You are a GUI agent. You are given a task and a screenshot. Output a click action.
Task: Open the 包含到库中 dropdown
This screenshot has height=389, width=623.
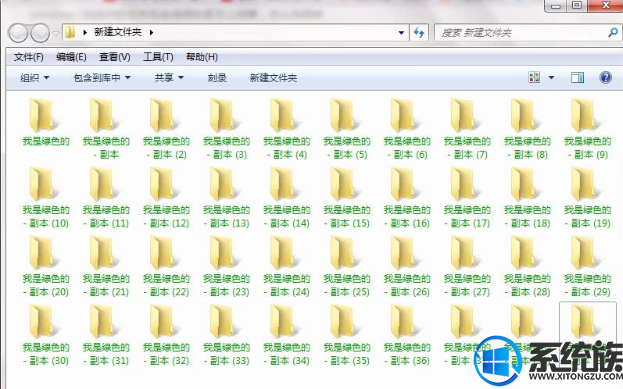(x=102, y=78)
